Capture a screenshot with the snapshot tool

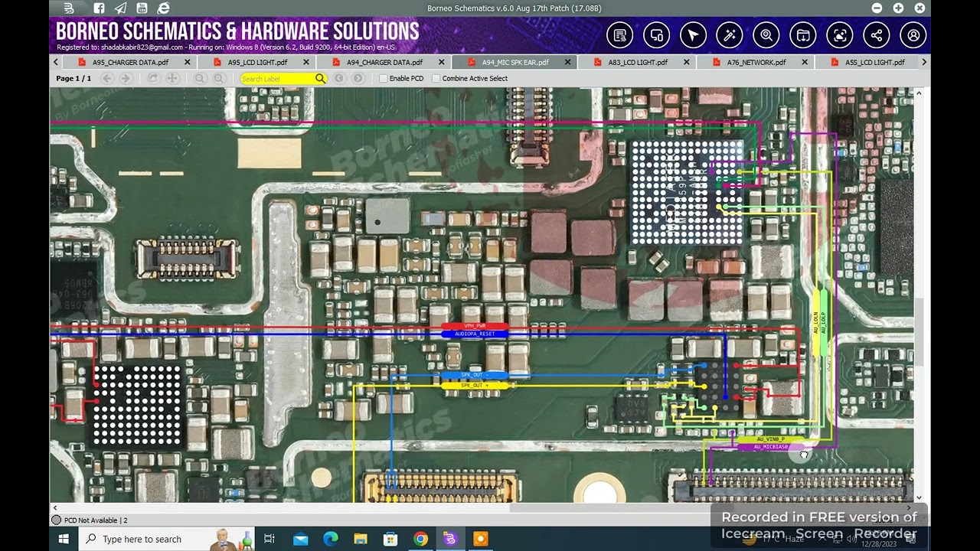pyautogui.click(x=840, y=35)
